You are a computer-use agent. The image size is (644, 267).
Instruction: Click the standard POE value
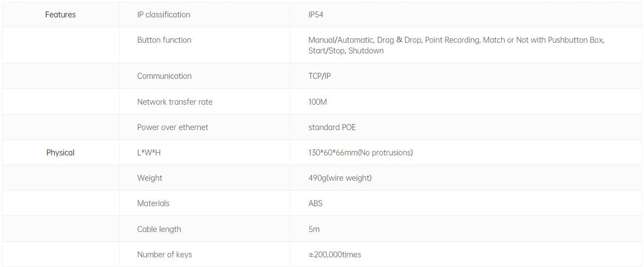(332, 127)
